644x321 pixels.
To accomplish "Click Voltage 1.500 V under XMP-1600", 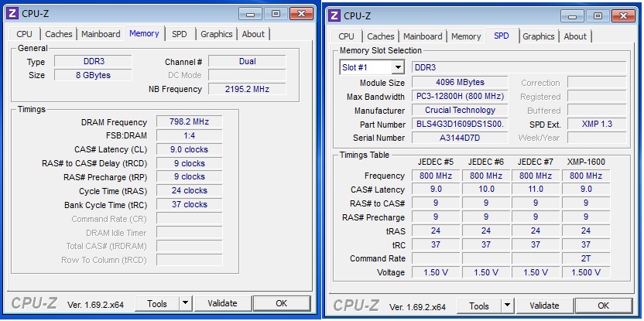I will 586,272.
